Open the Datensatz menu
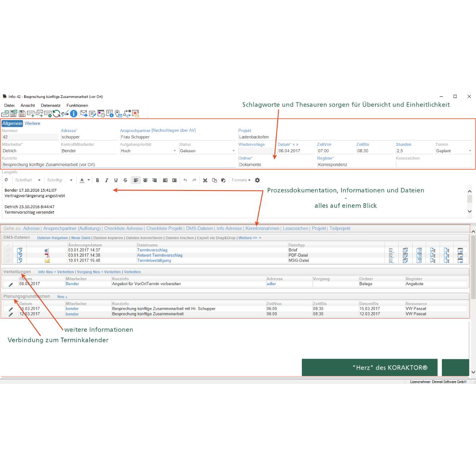Screen dimensions: 476x476 tap(51, 106)
